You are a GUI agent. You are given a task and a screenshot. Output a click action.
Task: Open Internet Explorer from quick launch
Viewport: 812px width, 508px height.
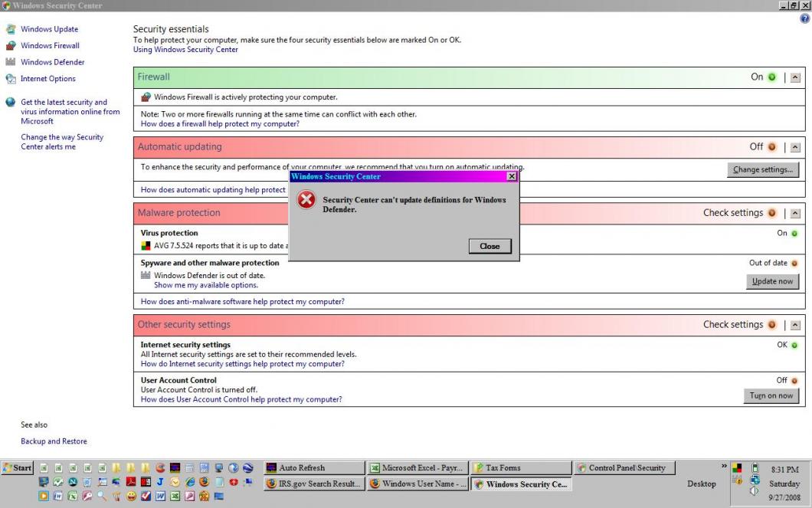[190, 482]
